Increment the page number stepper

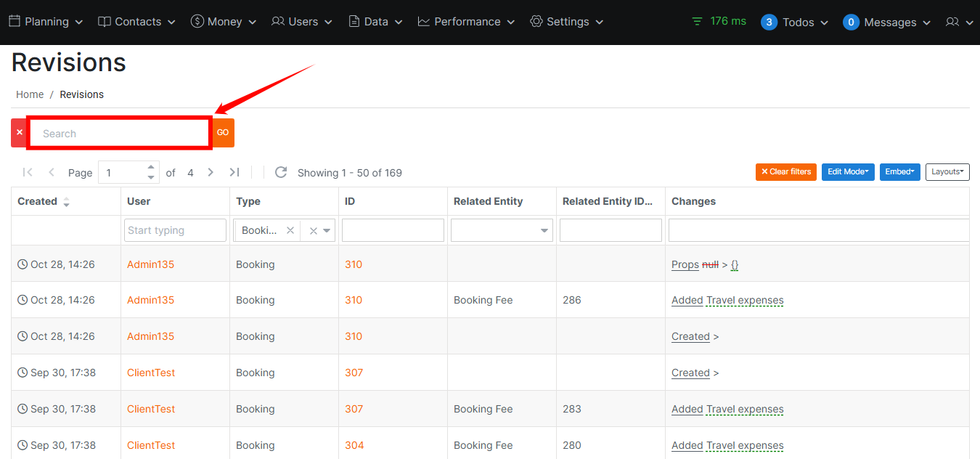(151, 167)
